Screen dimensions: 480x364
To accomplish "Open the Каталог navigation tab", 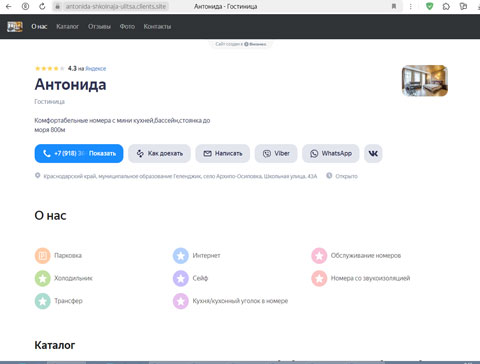I will pyautogui.click(x=67, y=27).
